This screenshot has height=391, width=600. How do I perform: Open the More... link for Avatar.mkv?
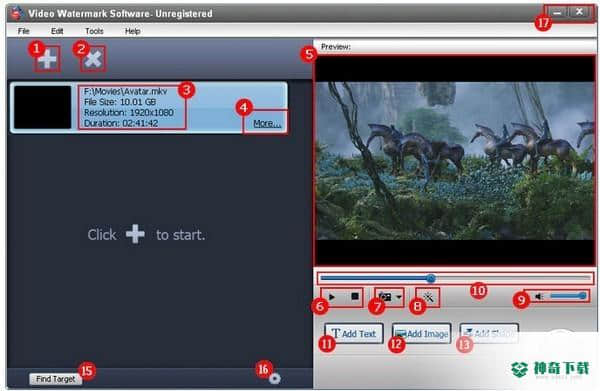pyautogui.click(x=267, y=123)
